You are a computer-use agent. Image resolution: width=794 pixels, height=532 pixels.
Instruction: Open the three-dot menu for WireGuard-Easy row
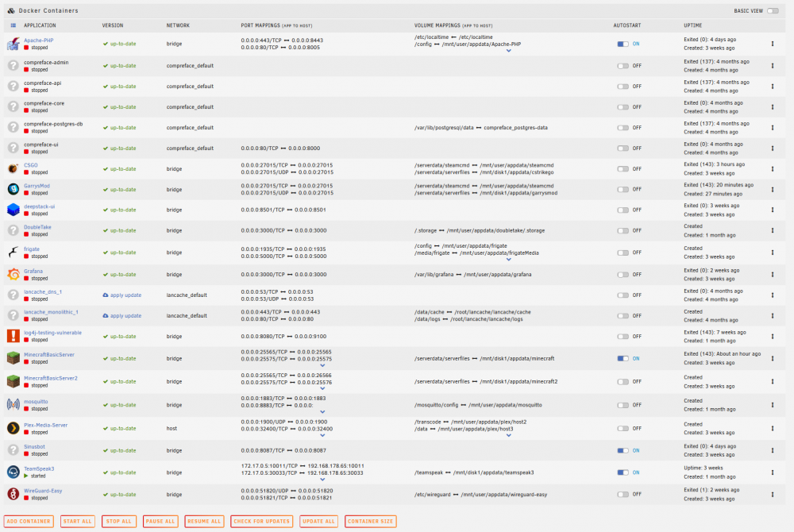[x=773, y=495]
